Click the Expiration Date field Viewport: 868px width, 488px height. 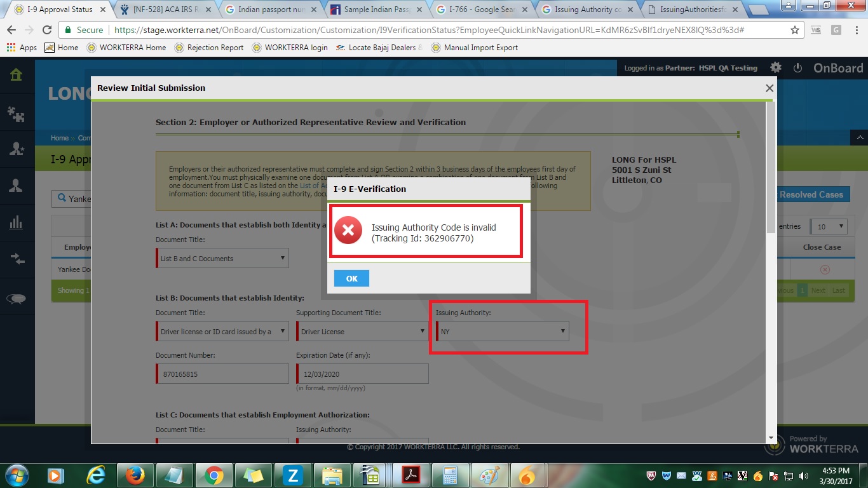(362, 374)
